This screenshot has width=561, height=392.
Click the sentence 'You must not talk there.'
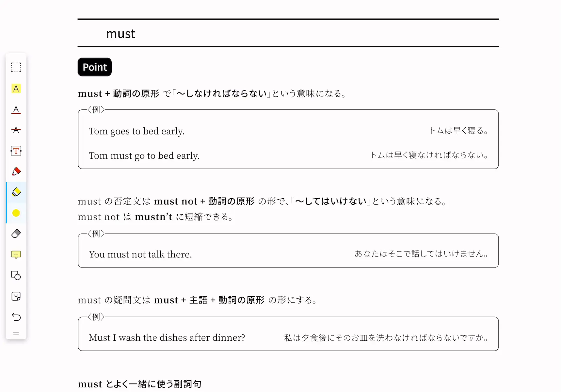coord(140,254)
